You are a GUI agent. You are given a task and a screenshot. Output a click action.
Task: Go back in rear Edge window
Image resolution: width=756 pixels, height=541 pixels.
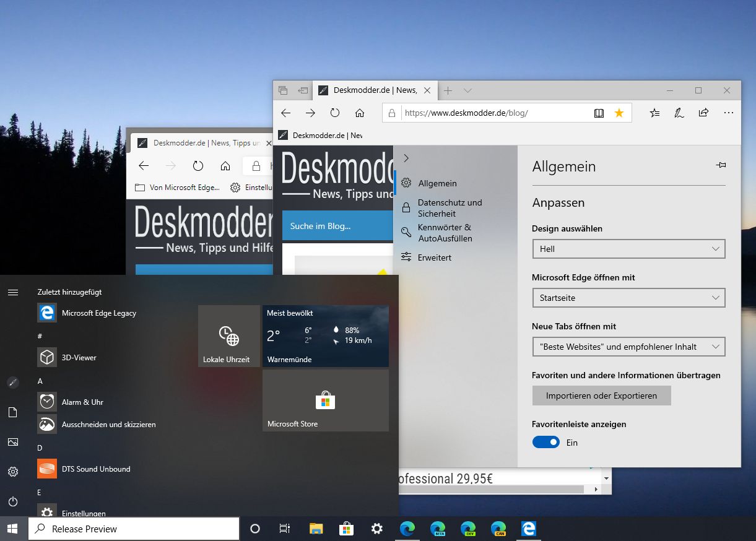tap(144, 166)
